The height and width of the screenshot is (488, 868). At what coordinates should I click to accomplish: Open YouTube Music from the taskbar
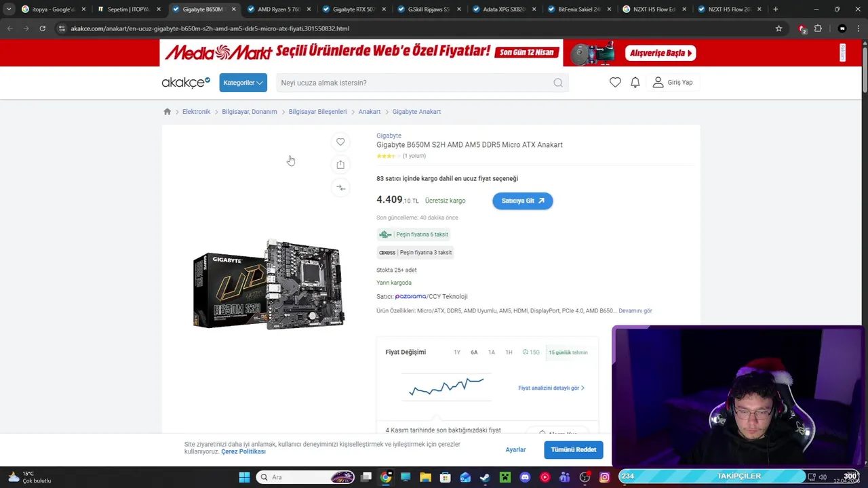(x=545, y=477)
